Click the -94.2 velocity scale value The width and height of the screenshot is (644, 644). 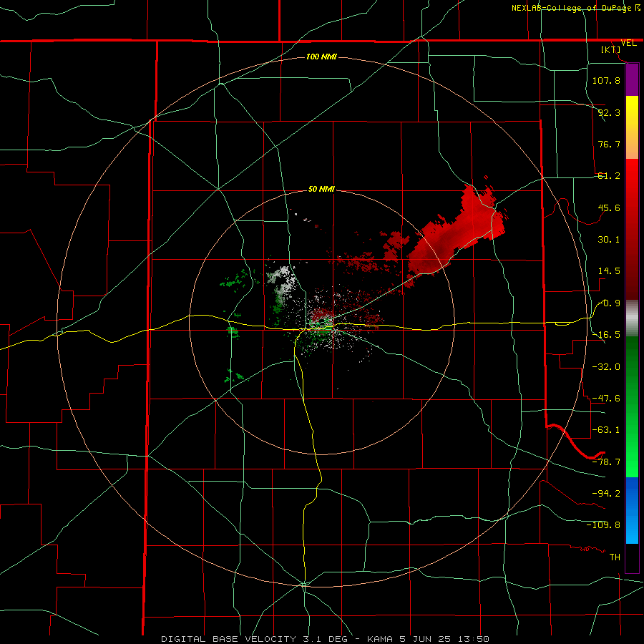click(x=606, y=493)
